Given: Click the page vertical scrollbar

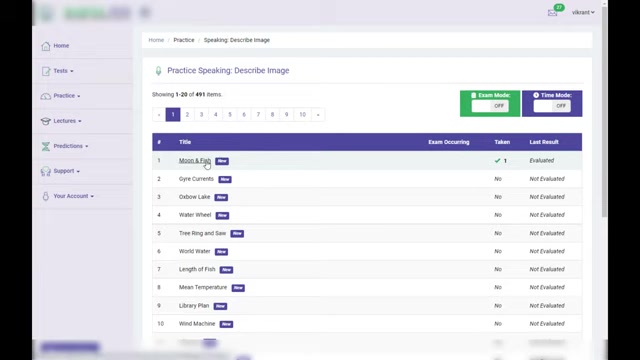Looking at the screenshot, I should click(x=604, y=110).
